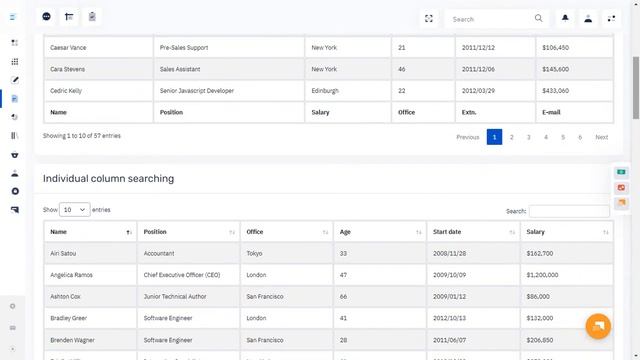Click the $1,200,000 salary cell
Viewport: 640px width, 360px height.
click(x=567, y=275)
